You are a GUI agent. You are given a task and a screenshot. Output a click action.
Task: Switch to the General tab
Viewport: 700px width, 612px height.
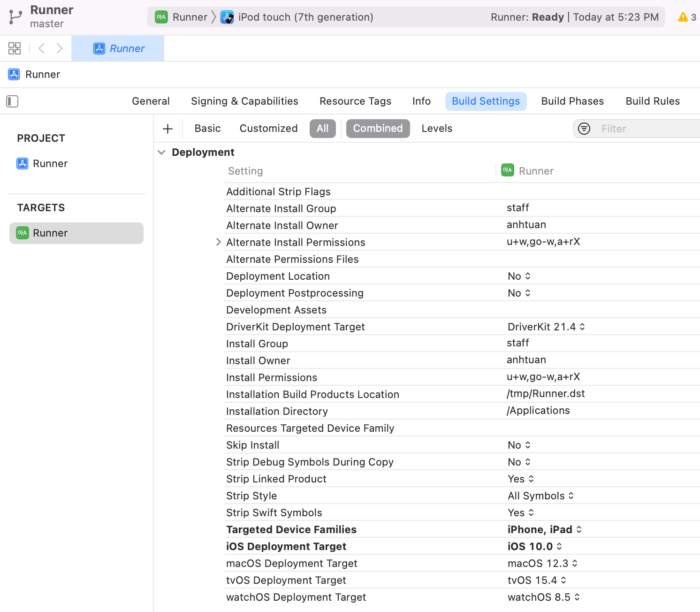click(x=151, y=101)
